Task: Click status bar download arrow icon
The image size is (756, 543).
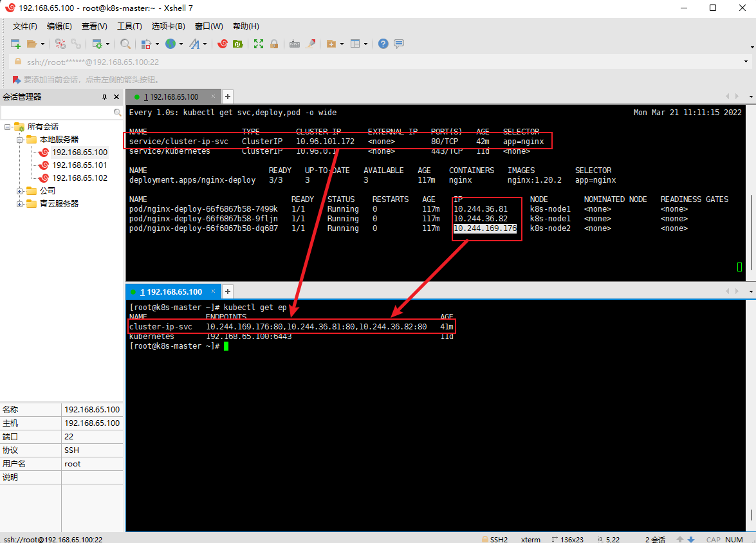Action: [691, 539]
